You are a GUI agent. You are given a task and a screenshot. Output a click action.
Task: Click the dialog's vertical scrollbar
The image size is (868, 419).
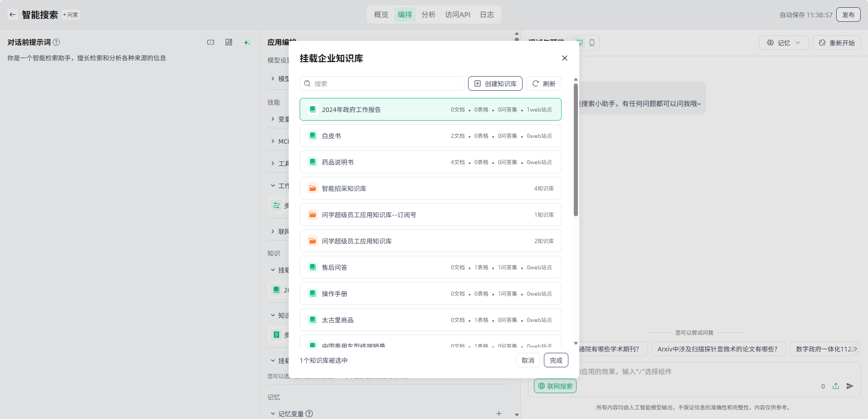[576, 150]
